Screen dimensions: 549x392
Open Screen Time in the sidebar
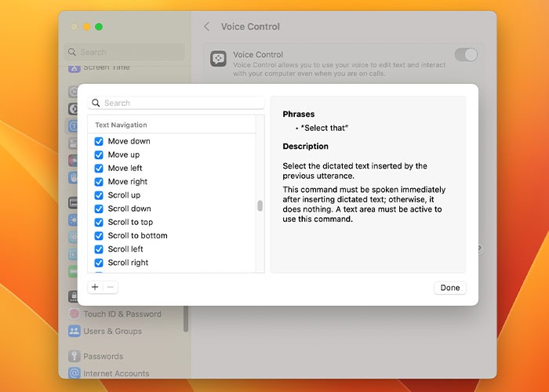107,67
